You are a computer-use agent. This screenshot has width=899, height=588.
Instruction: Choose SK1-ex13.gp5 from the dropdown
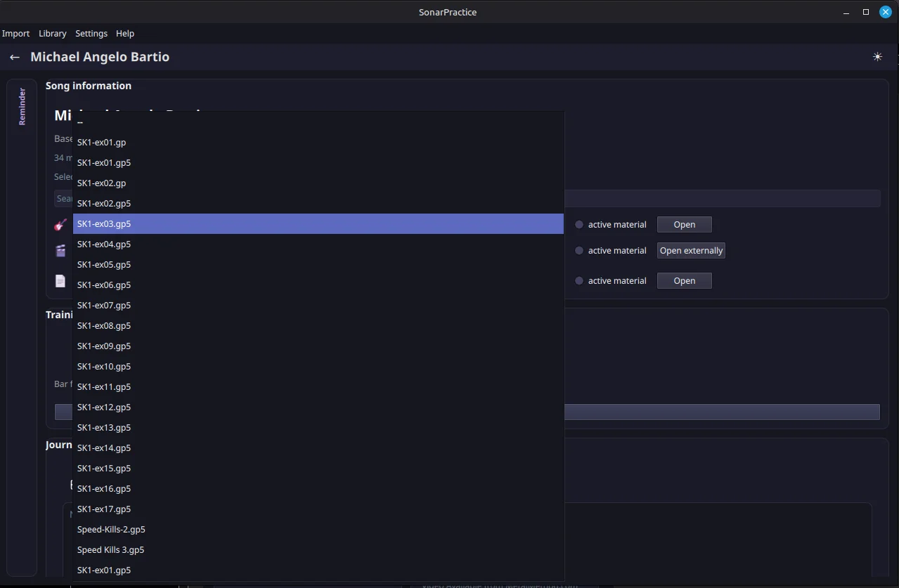pos(318,428)
